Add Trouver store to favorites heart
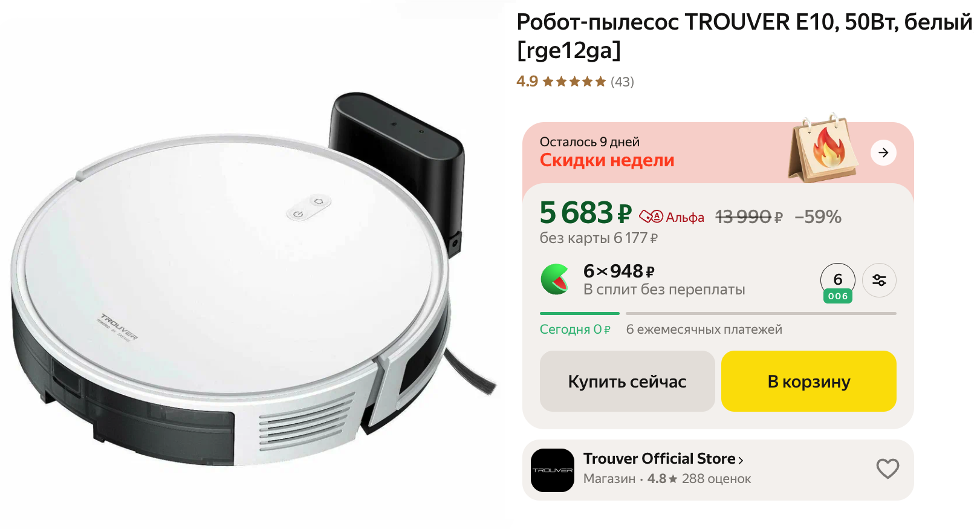The width and height of the screenshot is (980, 529). pyautogui.click(x=888, y=469)
